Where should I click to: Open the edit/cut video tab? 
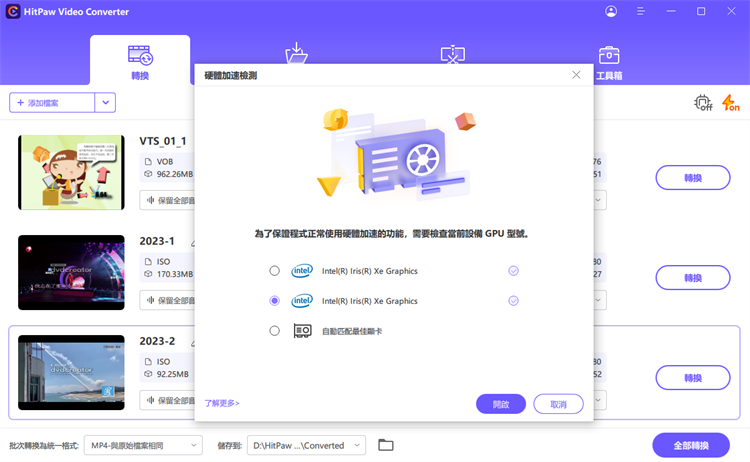(x=452, y=55)
